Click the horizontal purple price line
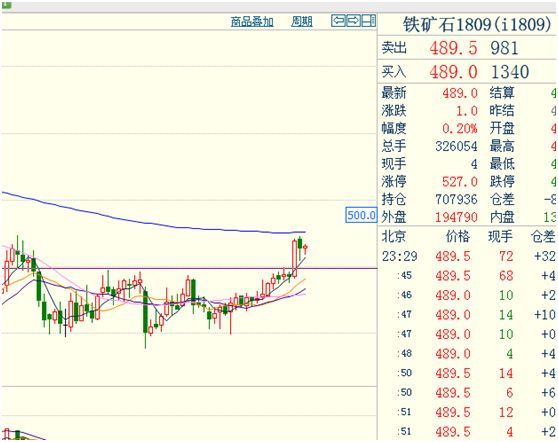The height and width of the screenshot is (442, 558). [189, 268]
